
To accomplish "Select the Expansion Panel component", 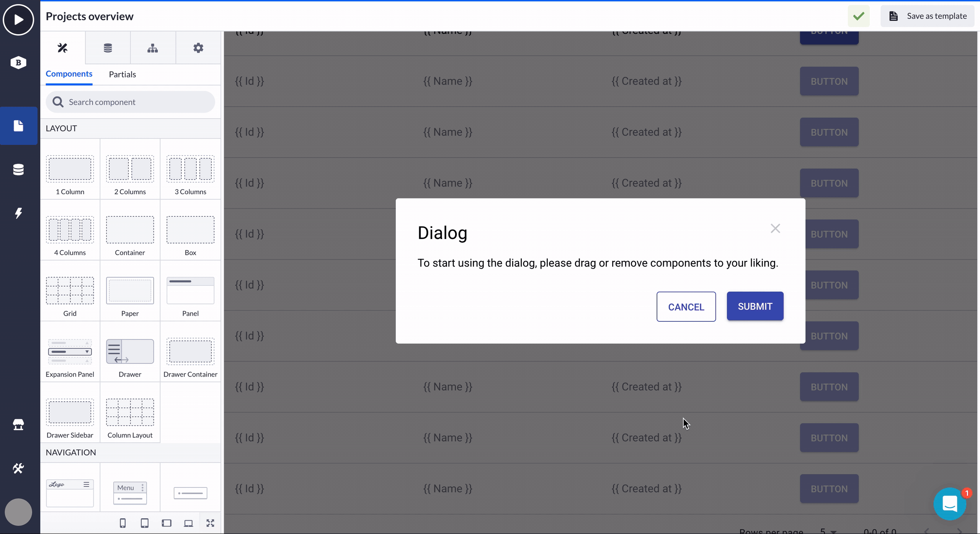I will click(x=70, y=352).
